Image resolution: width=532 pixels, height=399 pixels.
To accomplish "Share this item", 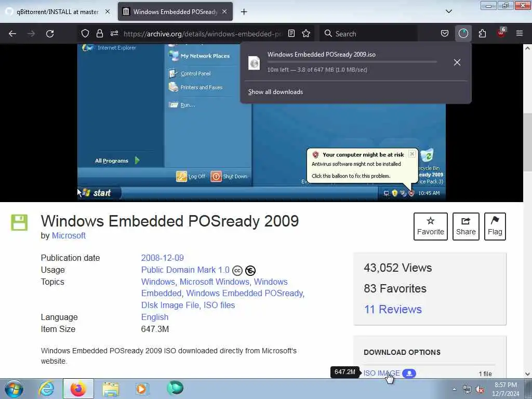I will click(x=466, y=227).
